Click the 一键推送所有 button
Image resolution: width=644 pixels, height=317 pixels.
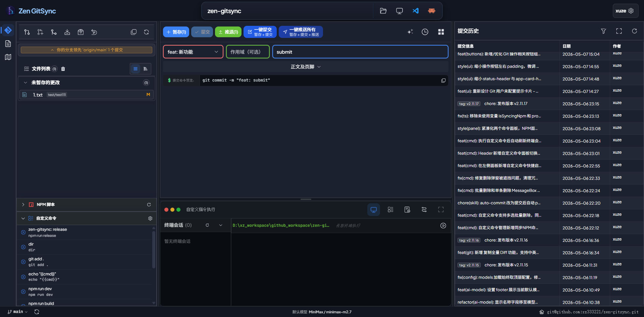[x=301, y=32]
